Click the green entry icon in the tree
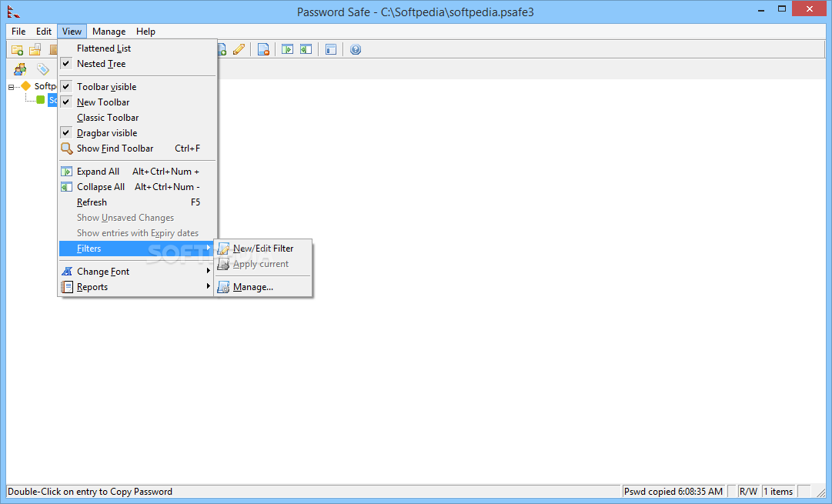 (x=40, y=100)
